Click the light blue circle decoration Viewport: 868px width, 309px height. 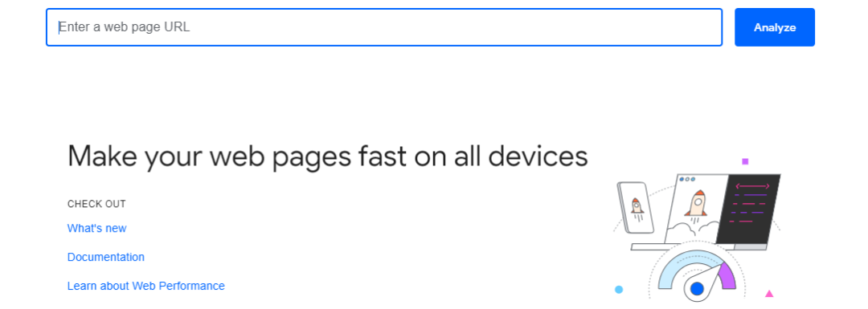[619, 290]
